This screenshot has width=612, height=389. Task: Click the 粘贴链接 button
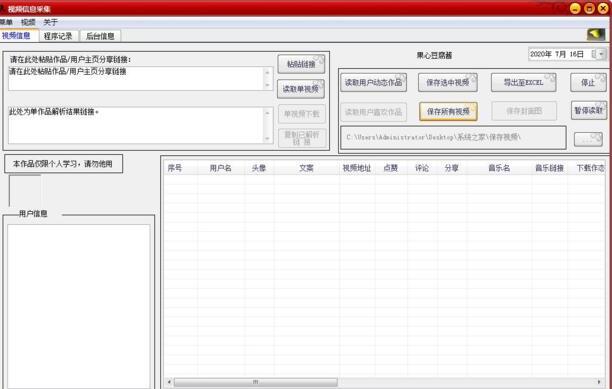click(x=301, y=64)
